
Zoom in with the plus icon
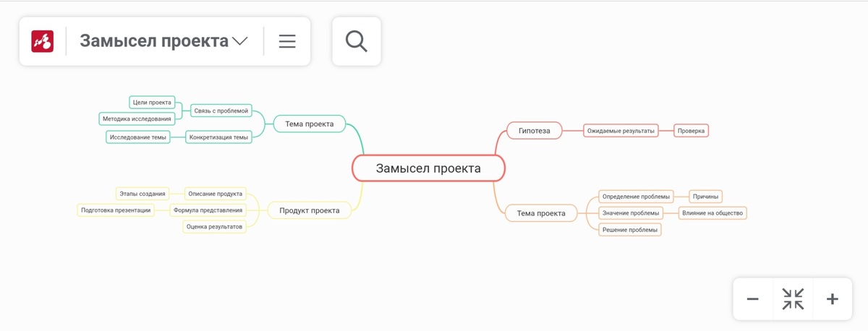tap(833, 299)
